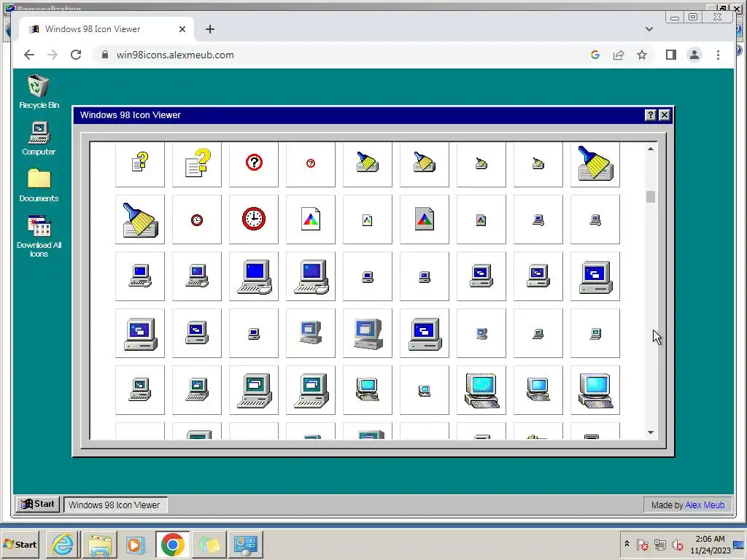
Task: Click the Download All Icons shortcut
Action: pos(39,236)
